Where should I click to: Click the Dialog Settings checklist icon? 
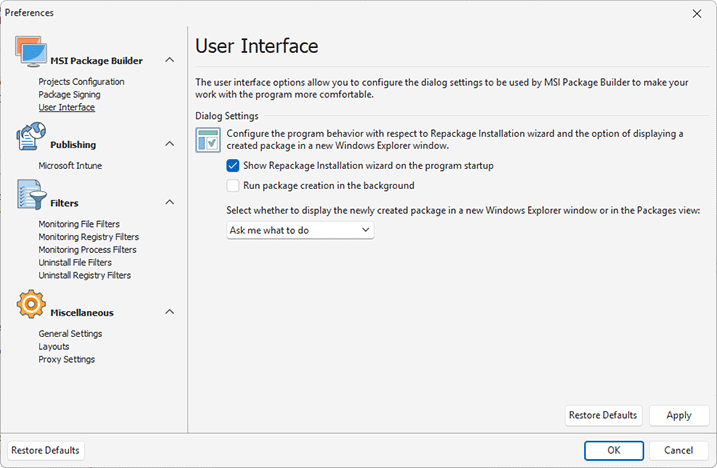point(208,140)
